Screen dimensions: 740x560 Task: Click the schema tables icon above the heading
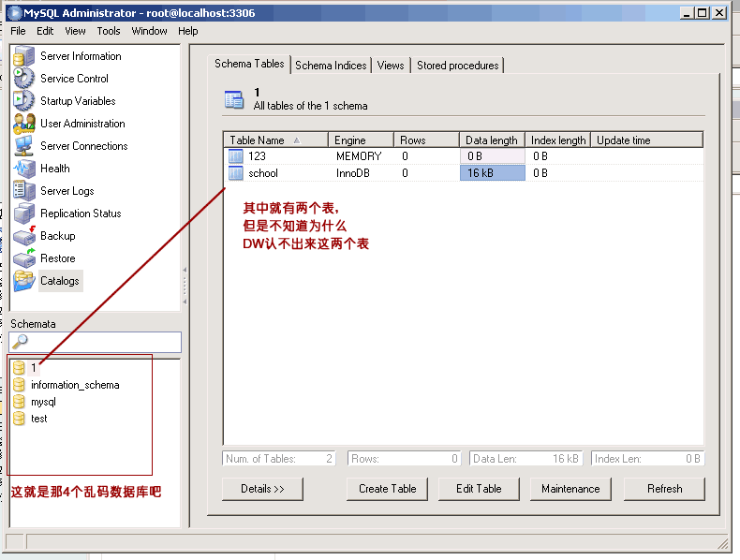tap(234, 99)
